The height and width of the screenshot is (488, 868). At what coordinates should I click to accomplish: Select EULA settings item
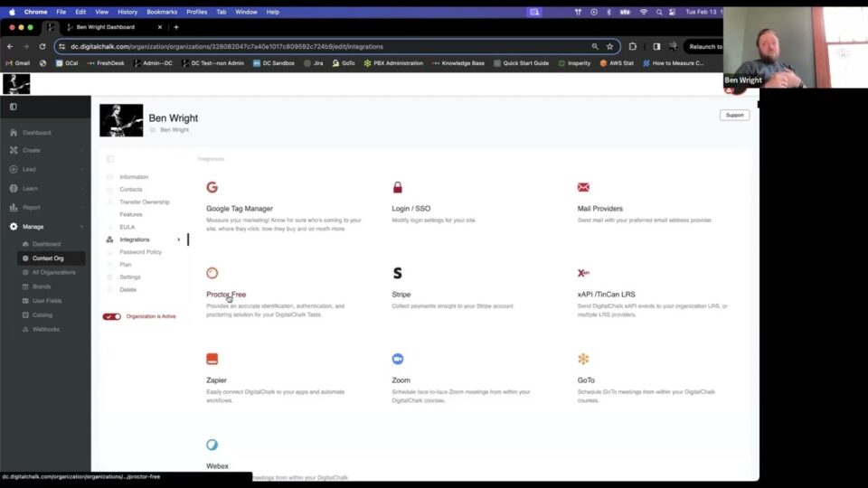[127, 227]
